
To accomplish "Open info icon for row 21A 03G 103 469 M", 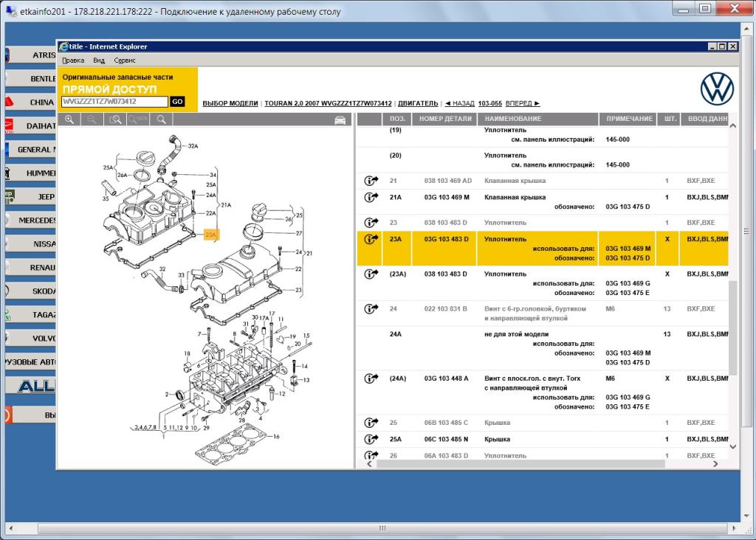I will (x=371, y=197).
